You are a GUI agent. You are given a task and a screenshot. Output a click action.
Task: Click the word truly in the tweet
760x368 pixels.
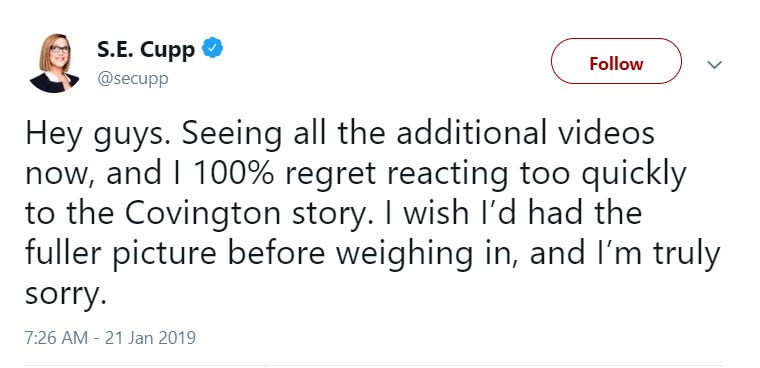pyautogui.click(x=690, y=254)
